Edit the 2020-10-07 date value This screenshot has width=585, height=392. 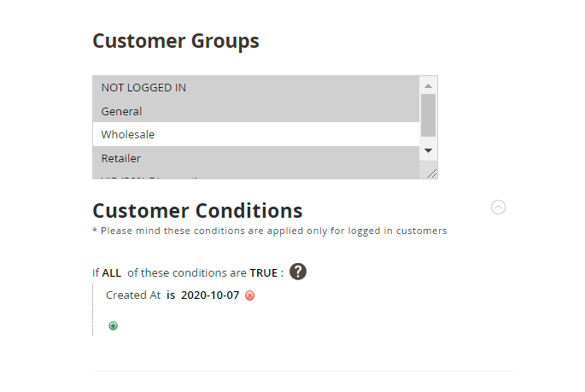tap(210, 295)
